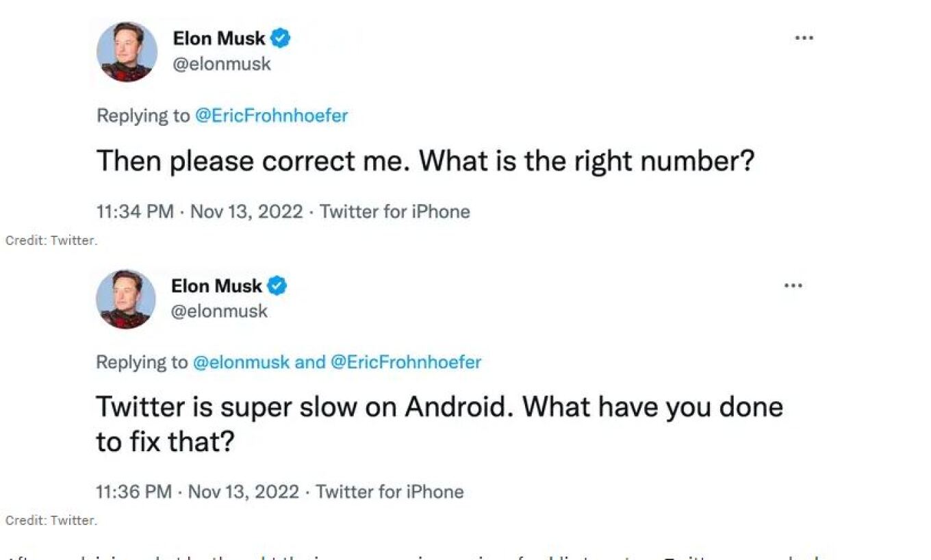Screen dimensions: 931x560
Task: Click the 11:34 PM · Nov 13, 2022 timestamp
Action: [199, 212]
